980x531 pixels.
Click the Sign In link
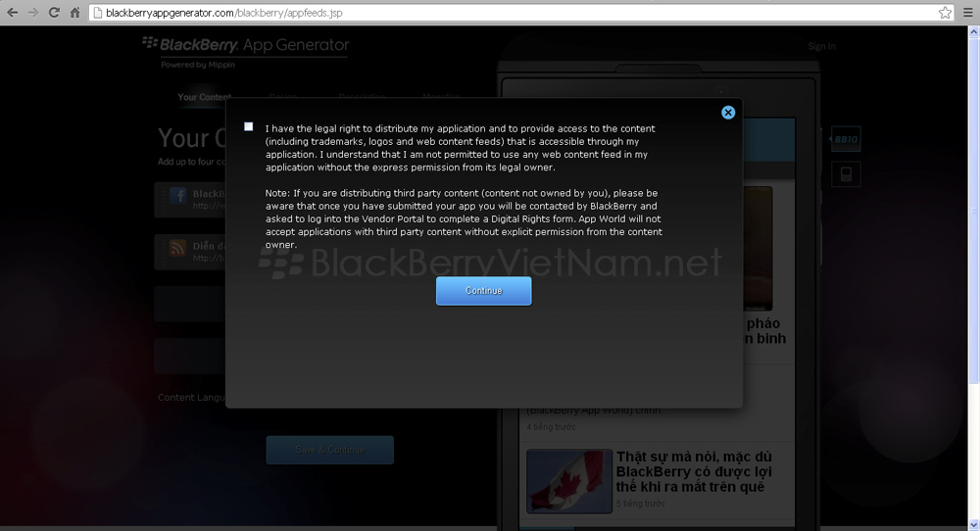[821, 46]
